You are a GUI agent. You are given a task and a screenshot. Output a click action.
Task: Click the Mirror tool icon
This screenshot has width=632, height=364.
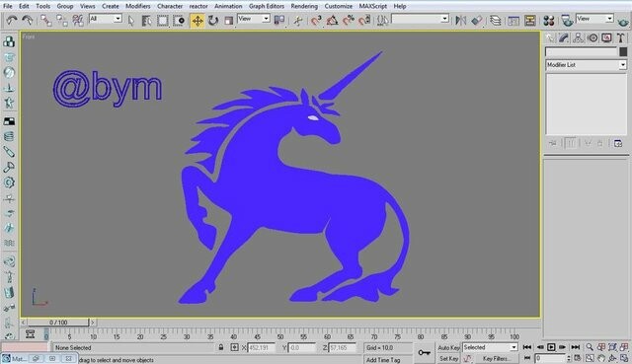point(461,20)
